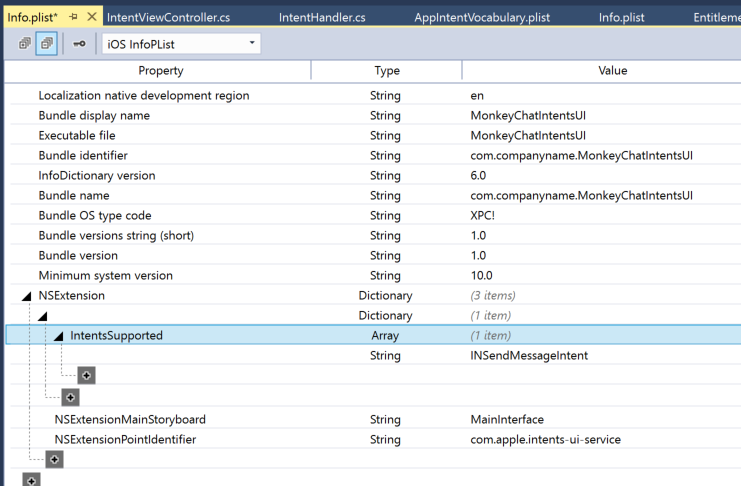Add item to IntentsSupported array with plus

86,375
